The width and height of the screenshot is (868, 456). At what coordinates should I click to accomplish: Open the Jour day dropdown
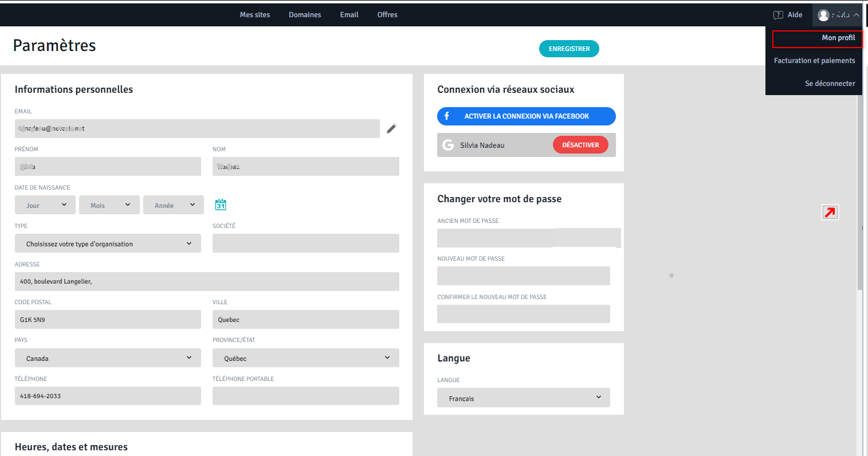(45, 205)
